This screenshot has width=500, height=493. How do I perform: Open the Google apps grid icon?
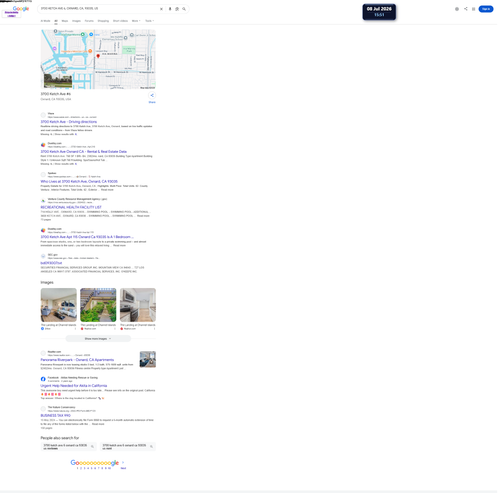point(473,9)
